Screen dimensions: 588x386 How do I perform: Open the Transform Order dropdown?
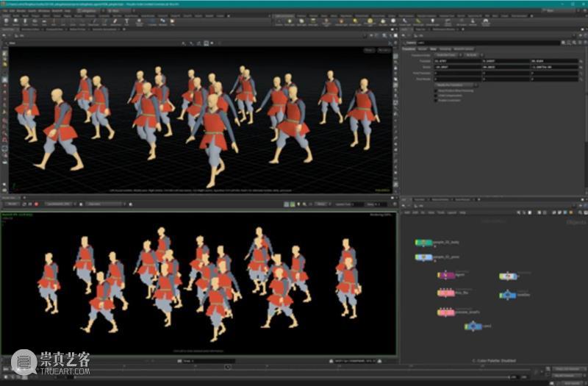446,55
